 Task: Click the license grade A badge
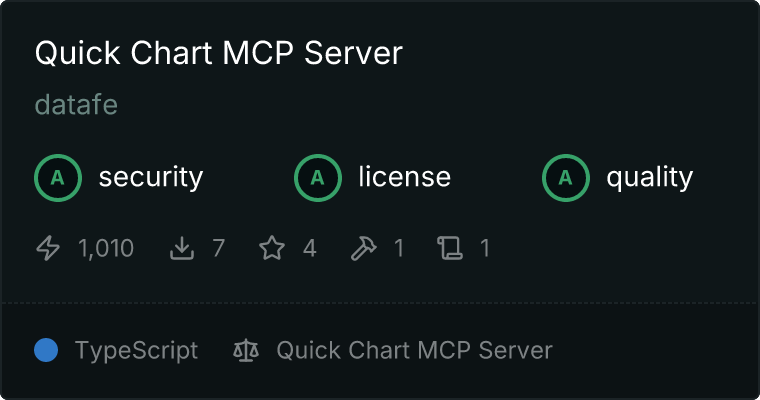coord(317,177)
